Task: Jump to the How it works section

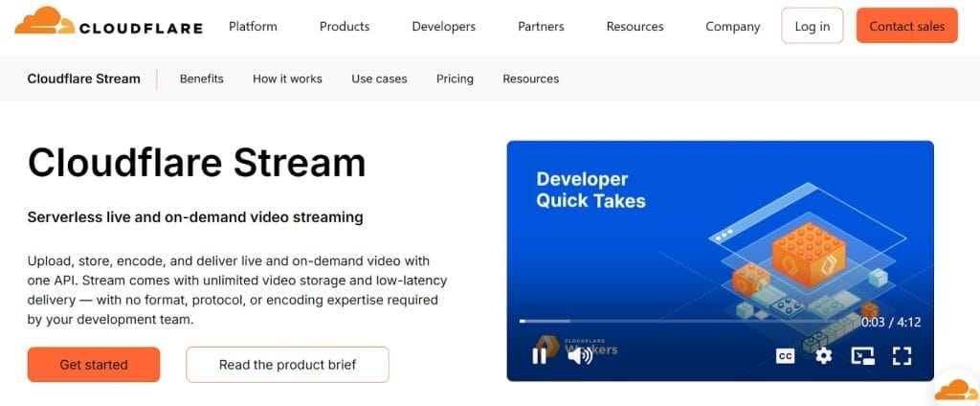Action: click(x=287, y=79)
